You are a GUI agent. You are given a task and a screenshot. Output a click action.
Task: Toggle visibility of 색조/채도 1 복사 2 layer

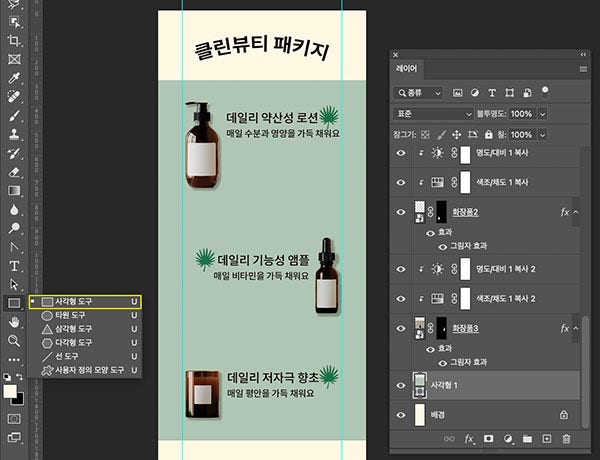(x=401, y=299)
